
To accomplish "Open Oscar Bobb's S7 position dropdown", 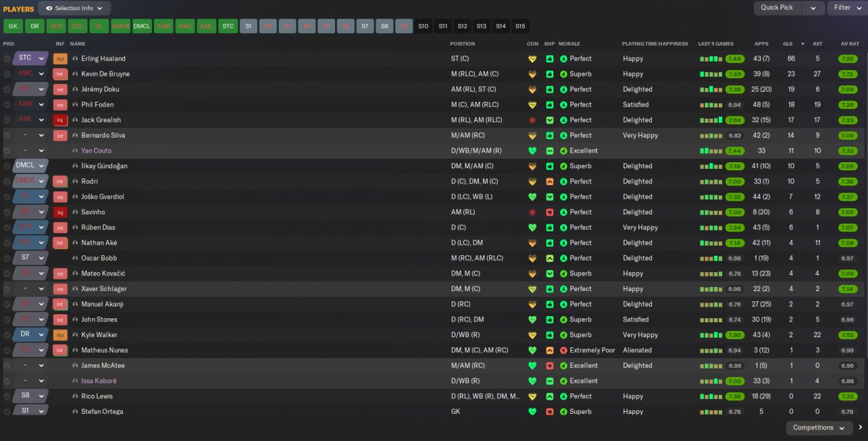I will pos(31,258).
